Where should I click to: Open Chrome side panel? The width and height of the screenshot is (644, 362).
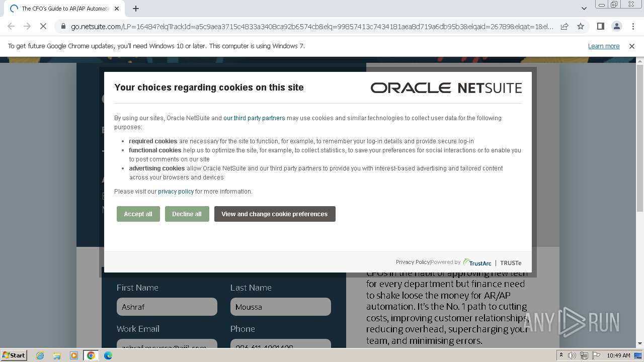point(600,26)
